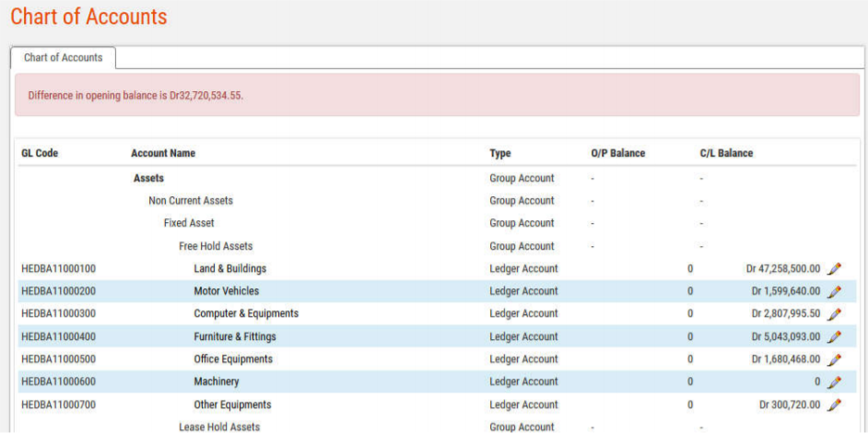
Task: Collapse the Non Current Assets group
Action: pos(190,201)
